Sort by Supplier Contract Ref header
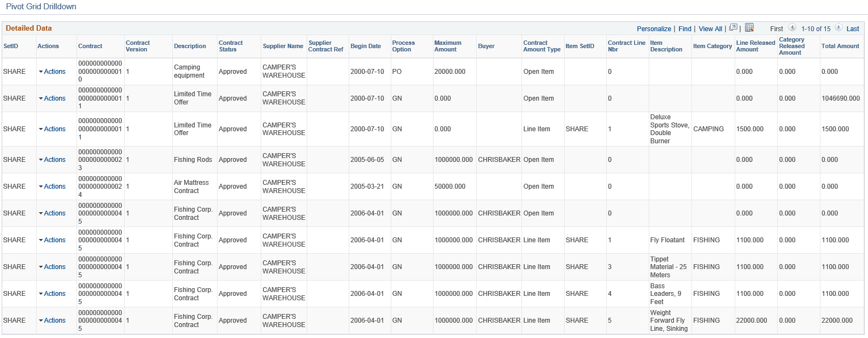The height and width of the screenshot is (338, 868). (x=326, y=46)
